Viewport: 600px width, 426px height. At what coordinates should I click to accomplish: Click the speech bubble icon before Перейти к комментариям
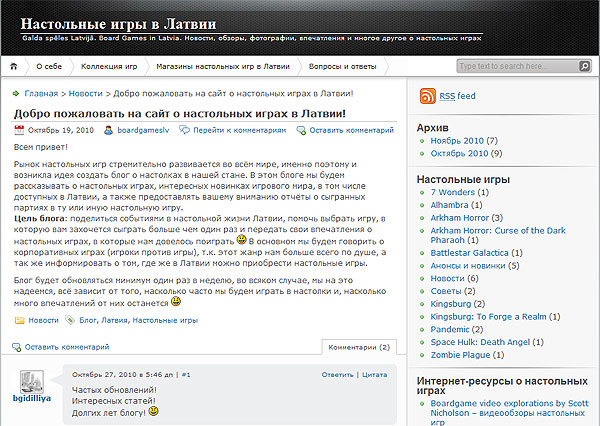pos(184,130)
